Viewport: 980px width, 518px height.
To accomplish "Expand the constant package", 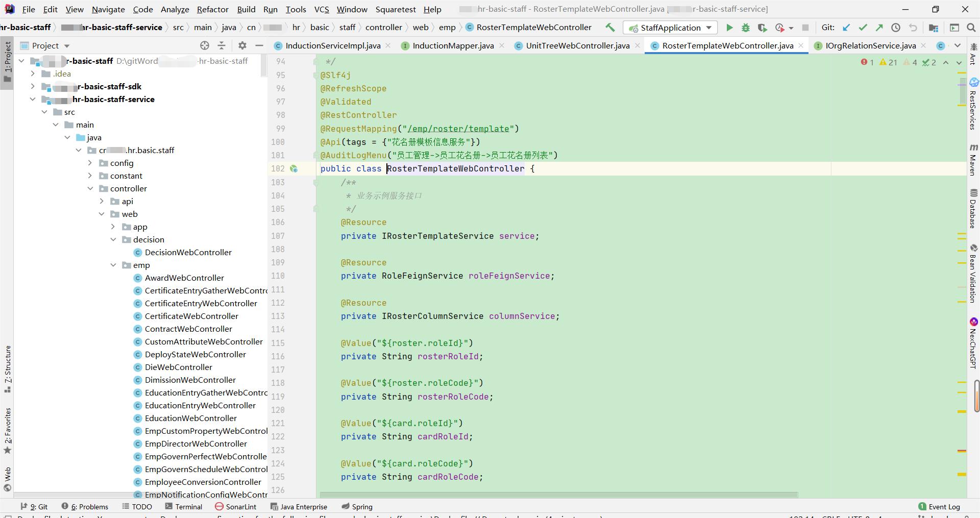I will tap(90, 176).
